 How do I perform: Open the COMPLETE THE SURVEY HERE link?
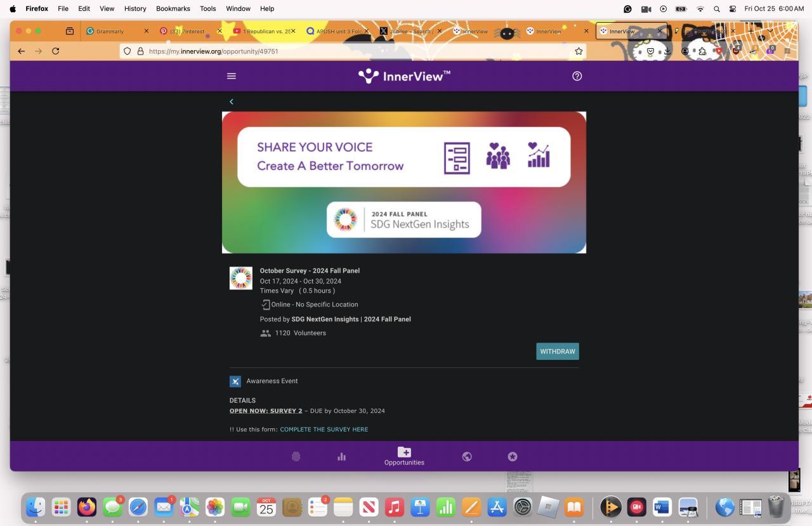[324, 430]
